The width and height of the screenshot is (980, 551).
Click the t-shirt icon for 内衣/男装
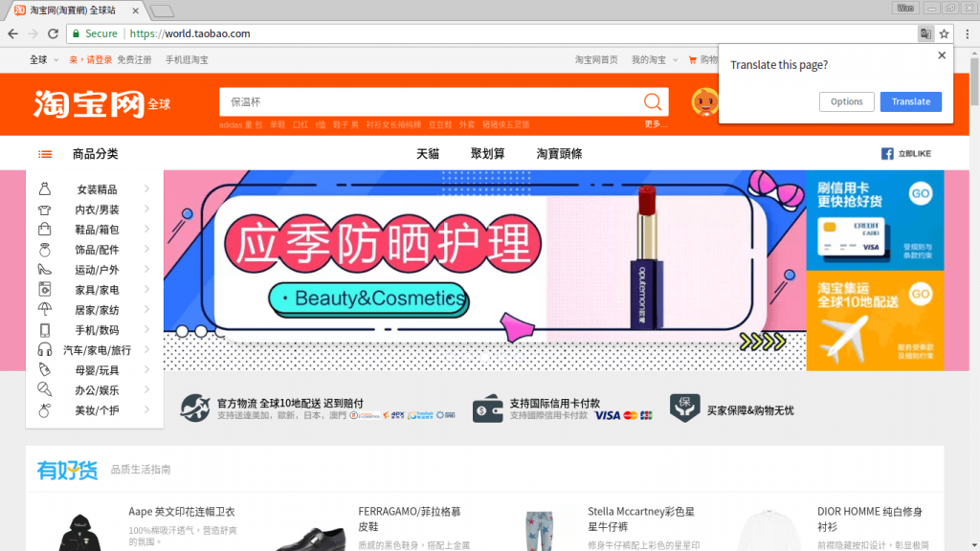[44, 209]
